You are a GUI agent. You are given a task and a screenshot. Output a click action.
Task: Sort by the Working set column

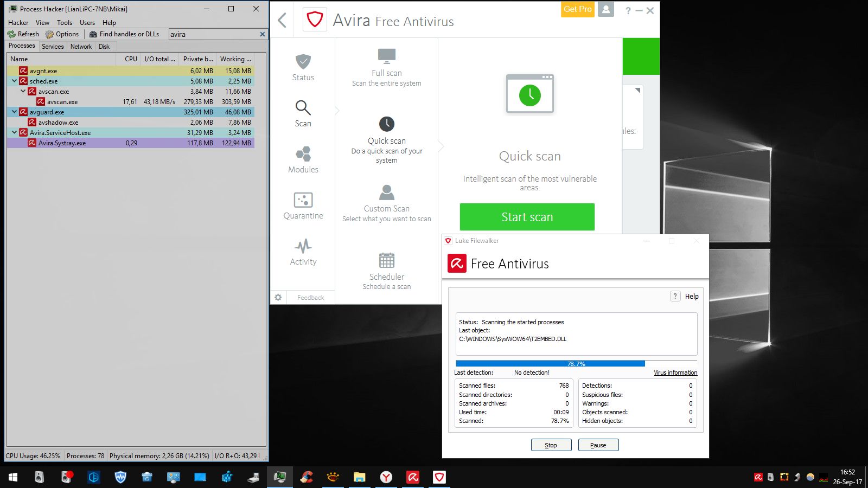[x=235, y=59]
